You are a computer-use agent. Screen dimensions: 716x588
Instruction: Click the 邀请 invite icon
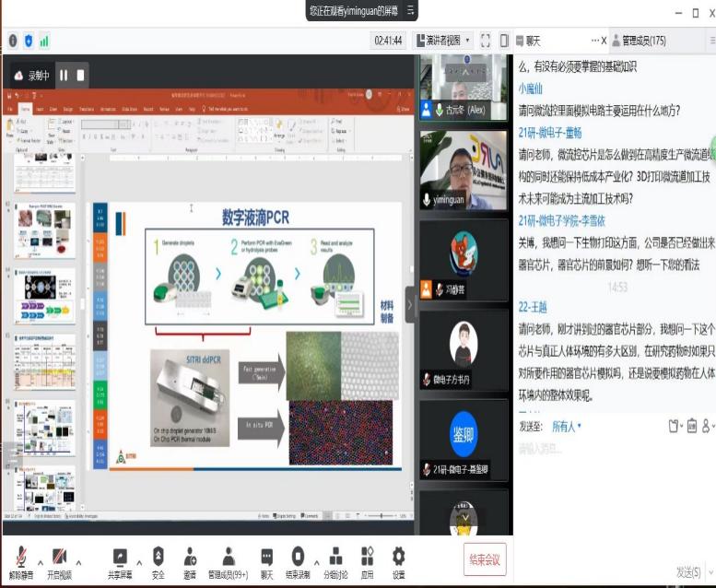click(x=190, y=557)
